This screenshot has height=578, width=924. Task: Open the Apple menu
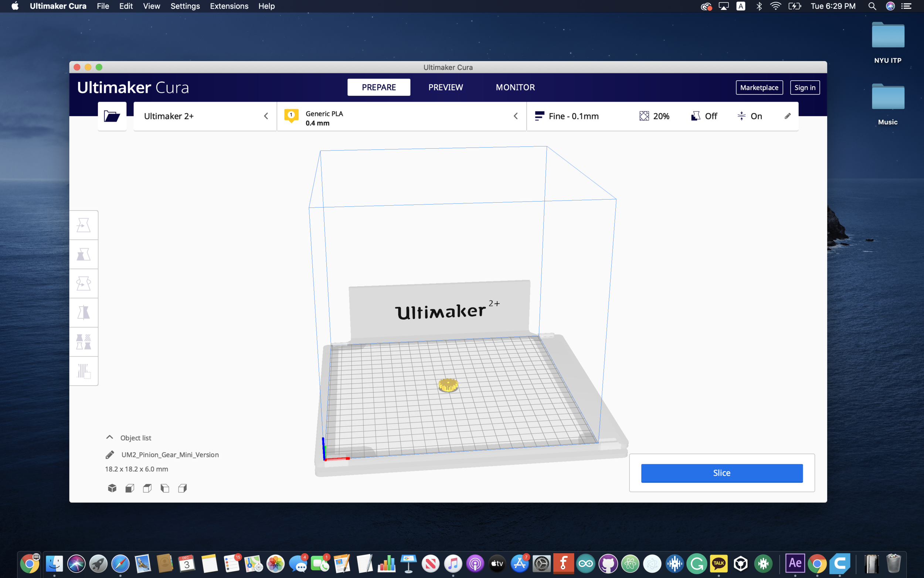(x=15, y=6)
